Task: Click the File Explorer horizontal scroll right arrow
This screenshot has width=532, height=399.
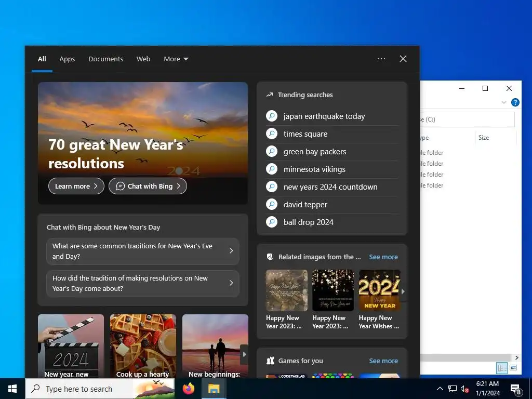Action: point(516,357)
